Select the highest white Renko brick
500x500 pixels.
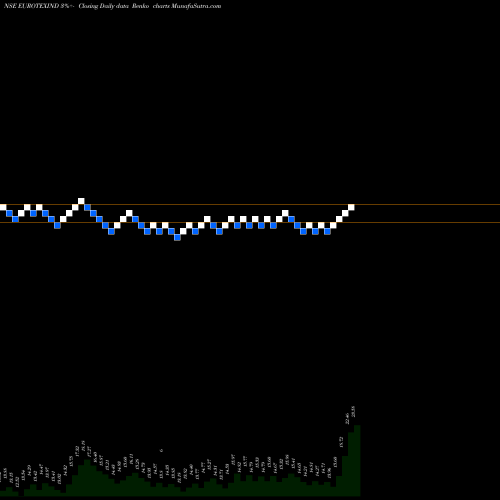coord(81,201)
